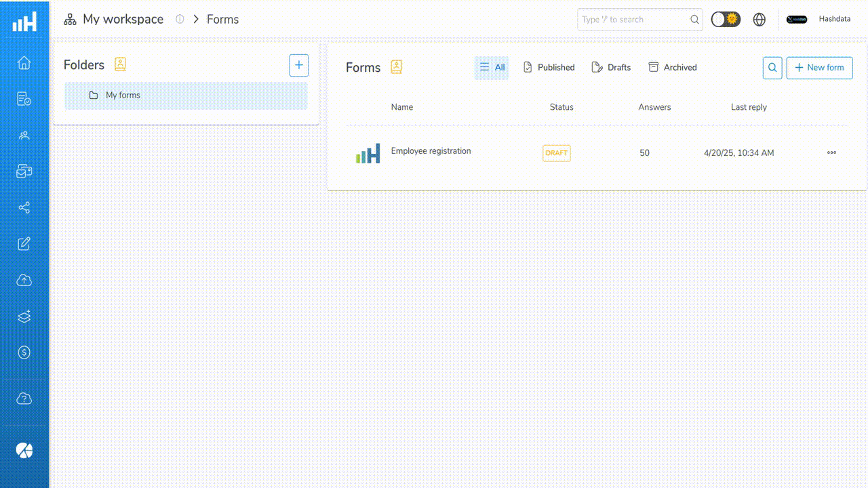Click the Status column header
This screenshot has width=868, height=488.
(x=561, y=107)
